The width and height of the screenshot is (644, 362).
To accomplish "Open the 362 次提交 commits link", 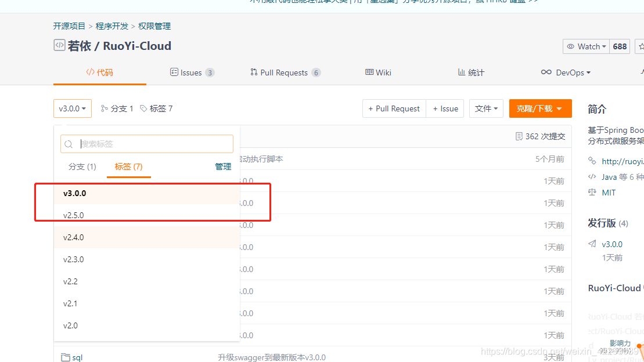I will click(x=541, y=136).
